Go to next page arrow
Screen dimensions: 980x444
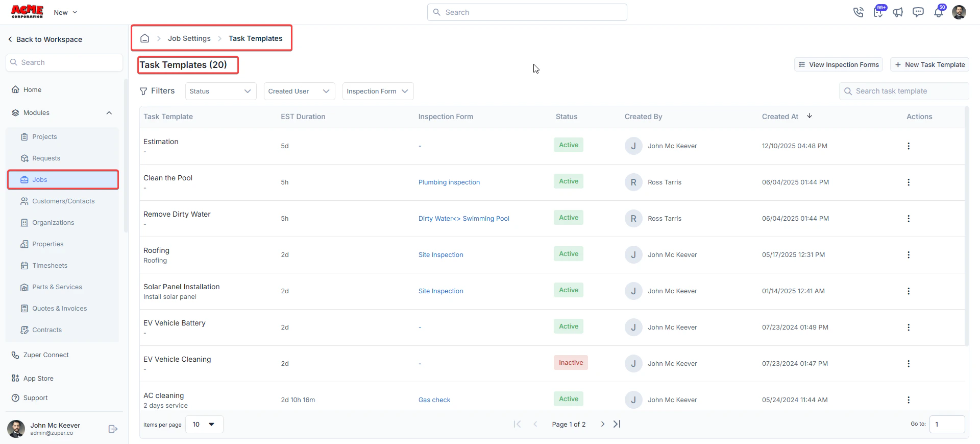[603, 424]
